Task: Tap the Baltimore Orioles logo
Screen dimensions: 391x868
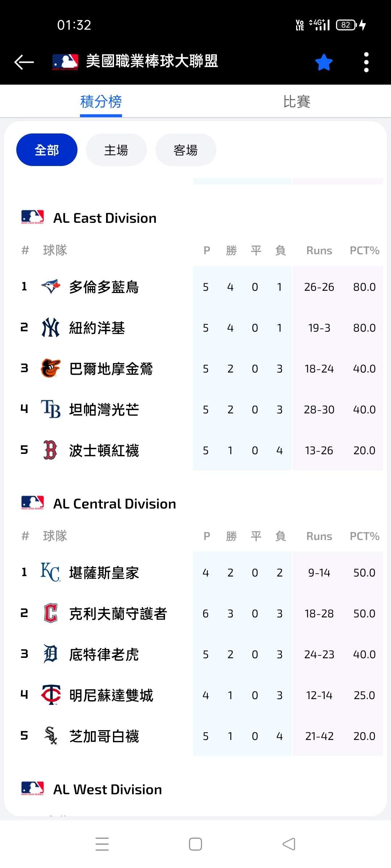Action: pyautogui.click(x=50, y=369)
